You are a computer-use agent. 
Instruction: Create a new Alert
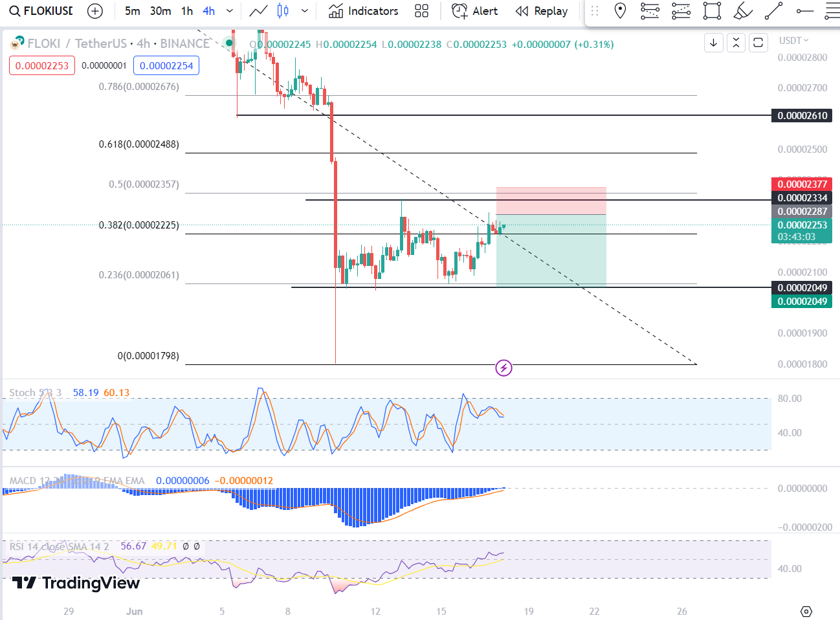coord(474,11)
